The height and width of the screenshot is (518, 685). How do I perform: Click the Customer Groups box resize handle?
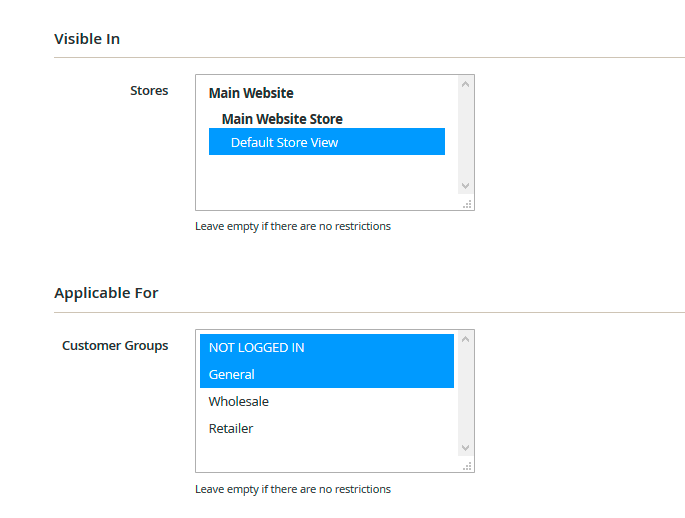click(x=467, y=466)
